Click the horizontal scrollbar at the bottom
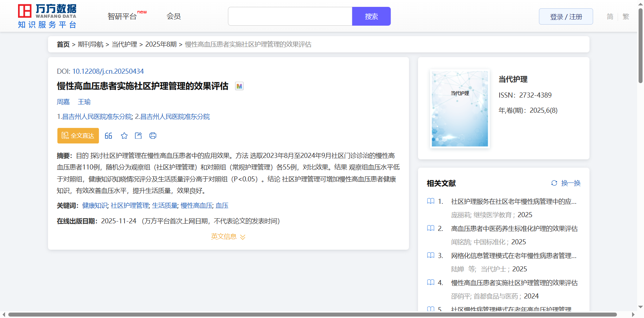The width and height of the screenshot is (644, 318). pyautogui.click(x=312, y=314)
